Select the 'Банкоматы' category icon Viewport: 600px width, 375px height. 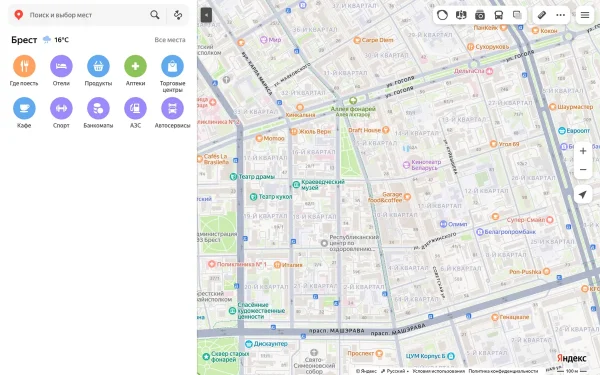click(x=98, y=108)
